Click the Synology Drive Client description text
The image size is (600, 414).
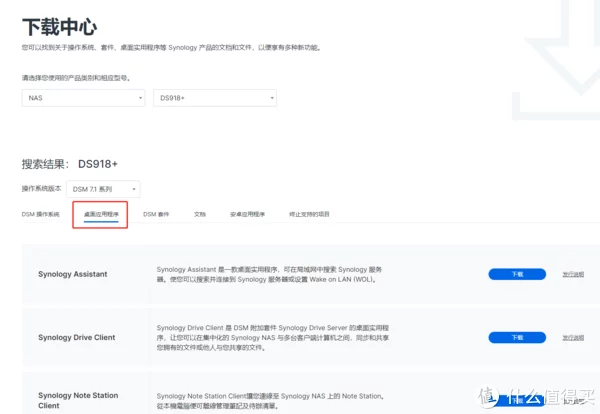tap(273, 337)
